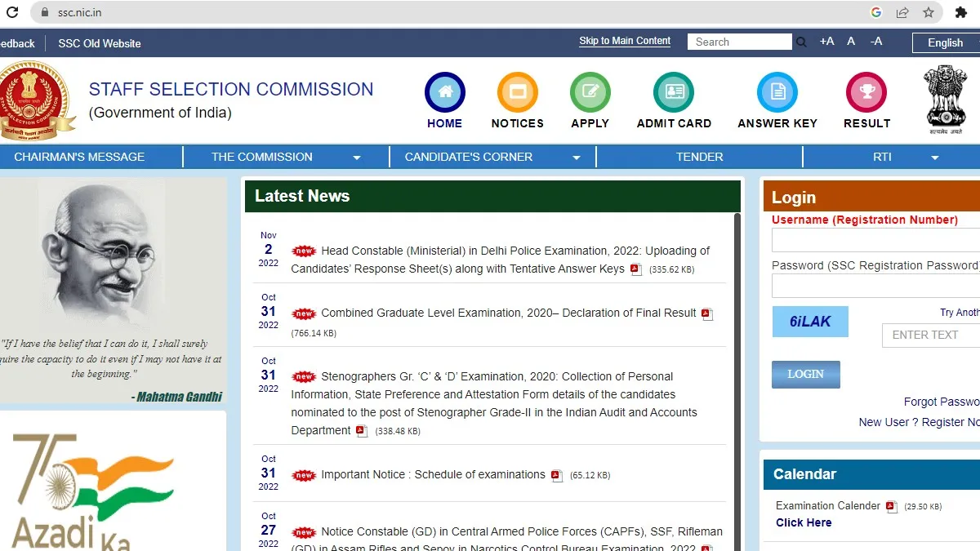This screenshot has width=980, height=551.
Task: Click SSC Old Website link
Action: pyautogui.click(x=100, y=43)
